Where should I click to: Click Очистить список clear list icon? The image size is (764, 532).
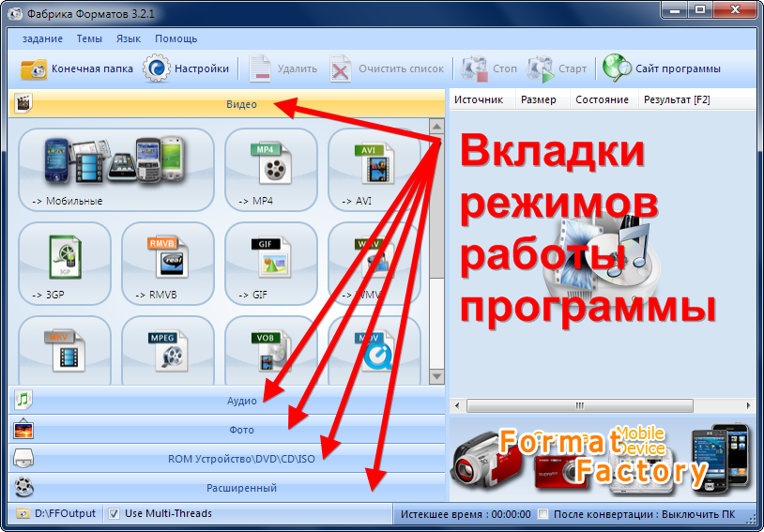coord(341,68)
